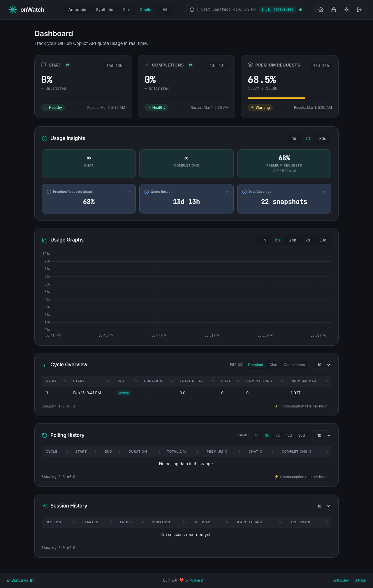Select the Copilot provider tab
The image size is (373, 588).
(x=146, y=10)
